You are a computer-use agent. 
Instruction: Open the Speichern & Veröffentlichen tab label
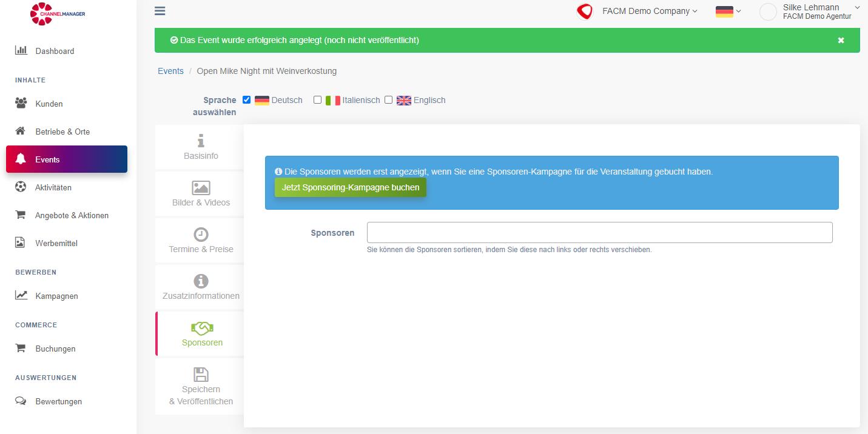(x=201, y=395)
